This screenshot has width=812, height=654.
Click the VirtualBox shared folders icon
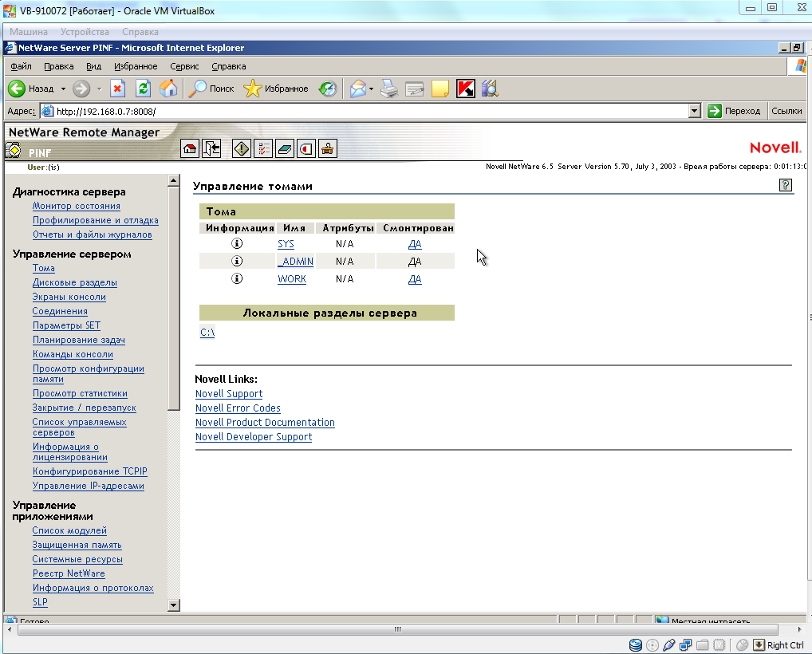703,644
